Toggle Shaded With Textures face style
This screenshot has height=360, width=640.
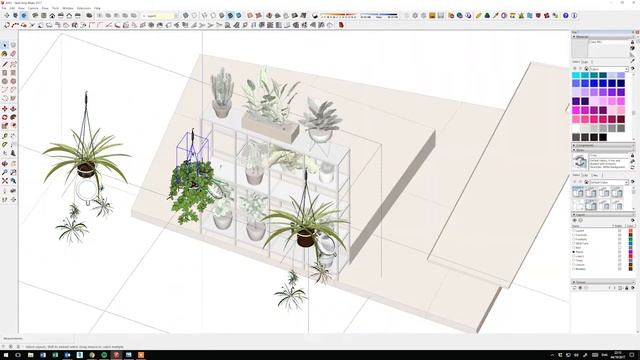230,16
